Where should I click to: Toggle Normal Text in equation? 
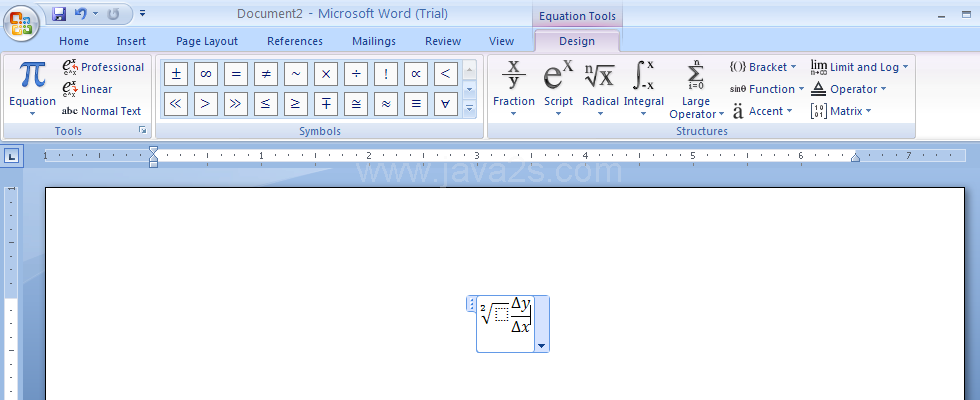102,111
